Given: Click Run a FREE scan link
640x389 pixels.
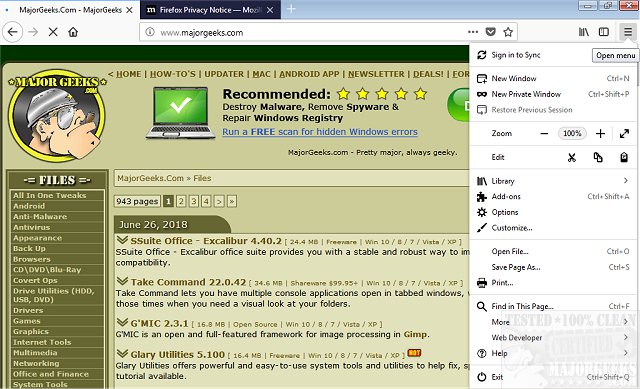Looking at the screenshot, I should 320,132.
